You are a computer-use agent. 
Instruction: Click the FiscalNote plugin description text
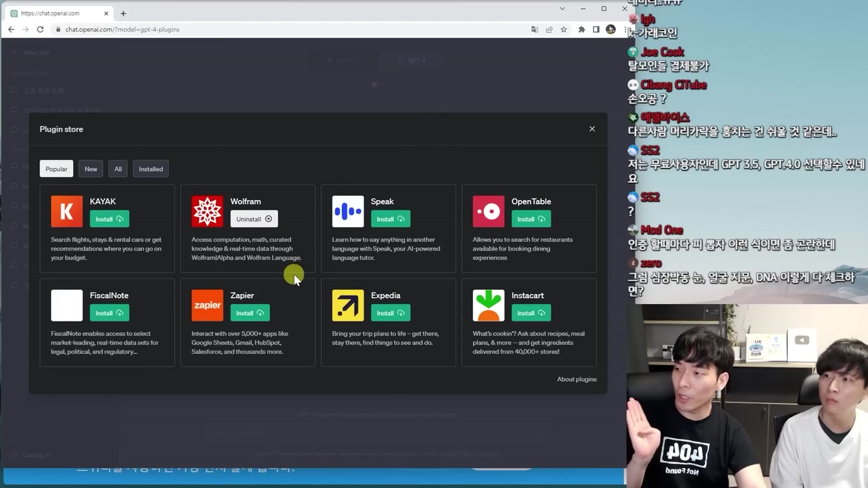[105, 343]
